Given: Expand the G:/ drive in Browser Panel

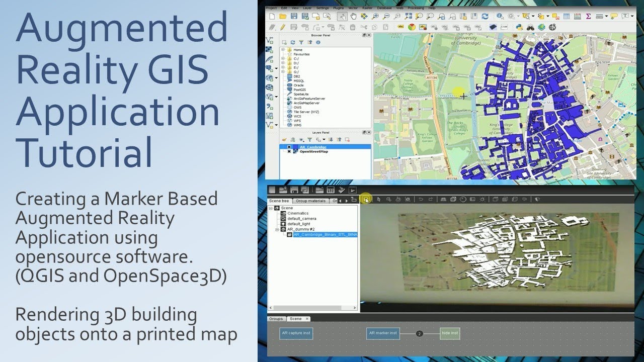Looking at the screenshot, I should coord(283,72).
